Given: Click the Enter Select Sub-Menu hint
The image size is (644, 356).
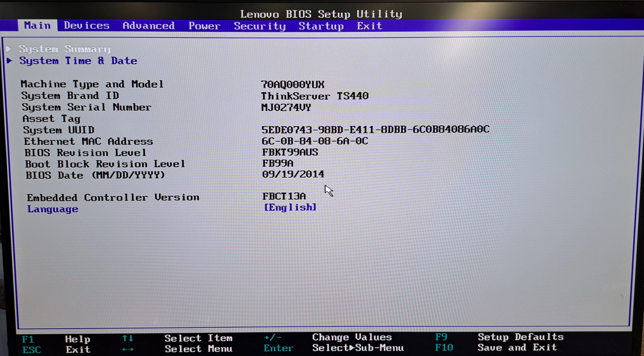Looking at the screenshot, I should point(334,348).
